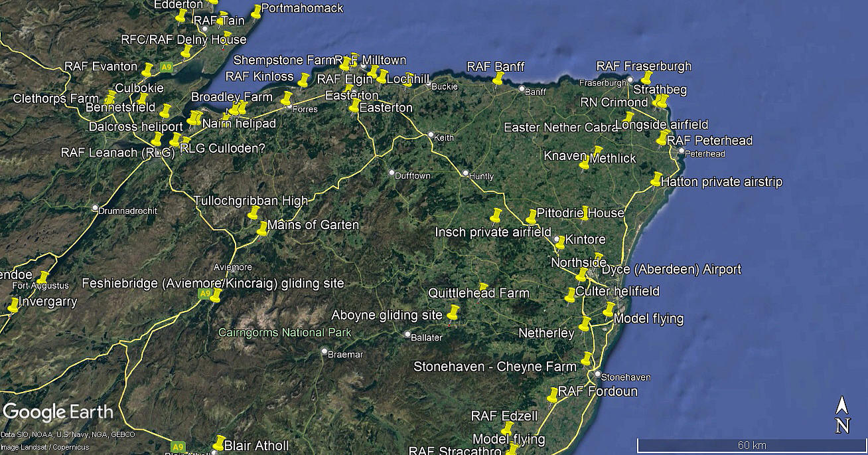The image size is (868, 455).
Task: Select the Pittodrie House pushpin
Action: pyautogui.click(x=532, y=217)
